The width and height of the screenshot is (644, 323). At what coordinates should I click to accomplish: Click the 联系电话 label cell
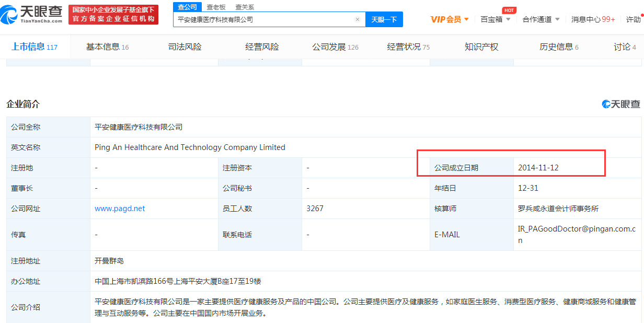click(260, 235)
